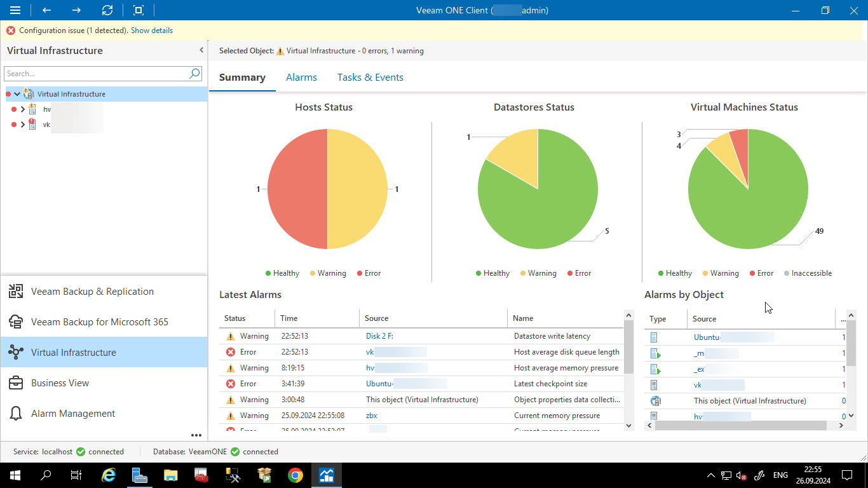The image size is (868, 488).
Task: Click the Business View briefcase icon
Action: [x=17, y=383]
